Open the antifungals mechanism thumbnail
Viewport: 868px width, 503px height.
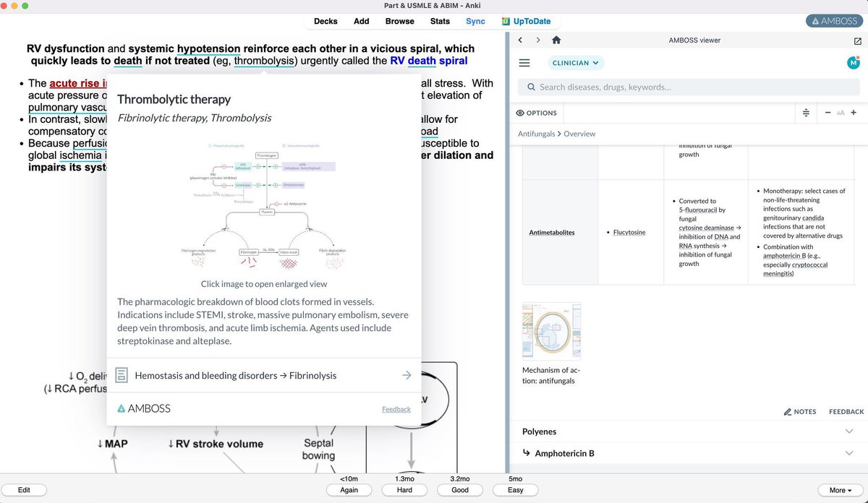[x=551, y=331]
